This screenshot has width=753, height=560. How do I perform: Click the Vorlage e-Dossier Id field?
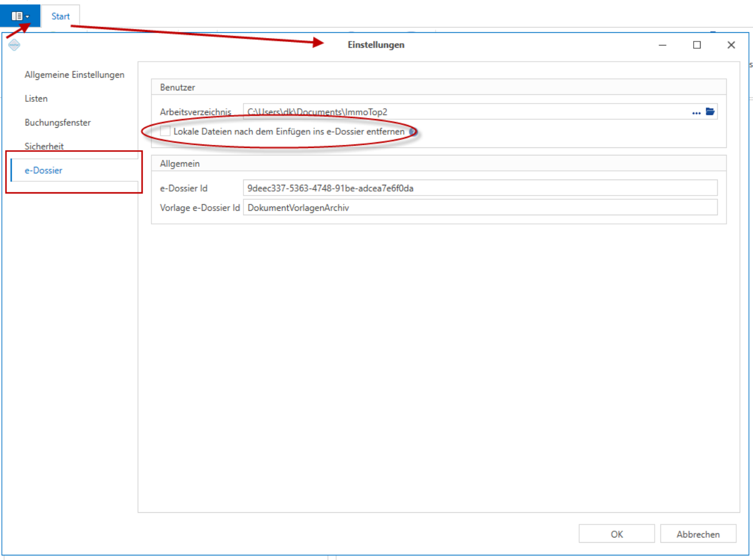coord(480,208)
